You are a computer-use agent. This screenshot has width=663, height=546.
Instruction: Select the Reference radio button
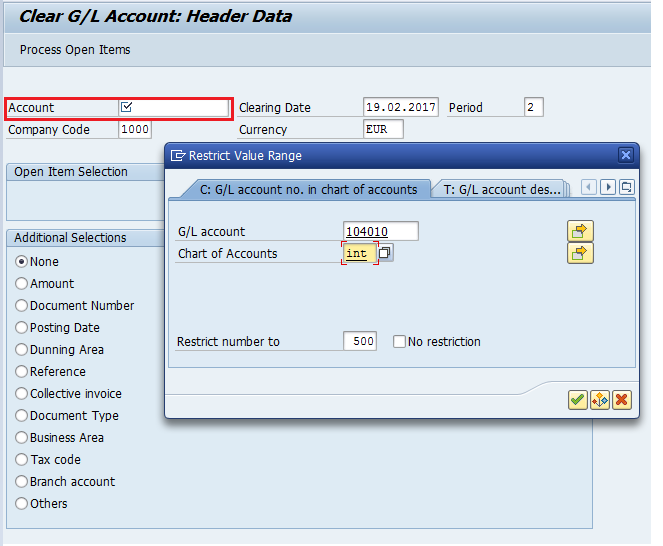21,371
